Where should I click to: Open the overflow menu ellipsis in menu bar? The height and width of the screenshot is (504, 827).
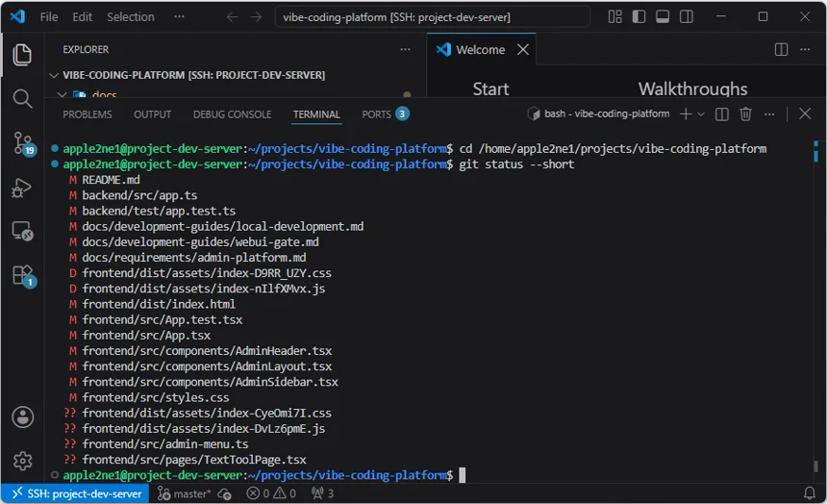click(x=179, y=17)
